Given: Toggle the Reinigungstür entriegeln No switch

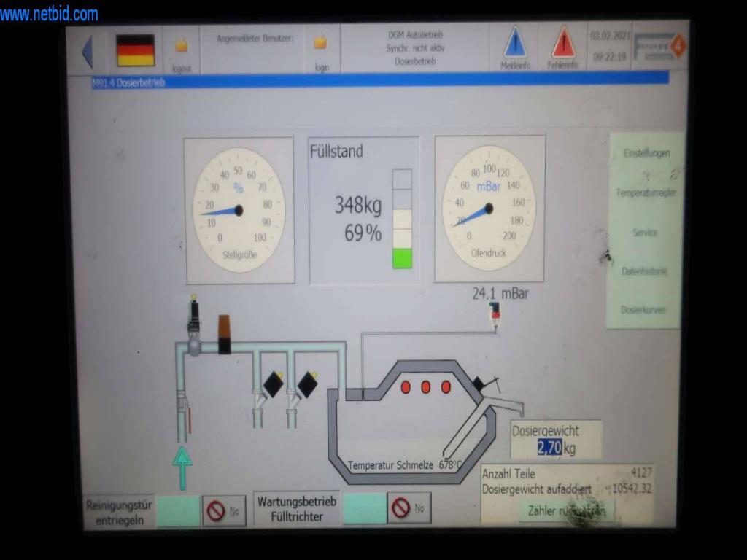Looking at the screenshot, I should [224, 511].
